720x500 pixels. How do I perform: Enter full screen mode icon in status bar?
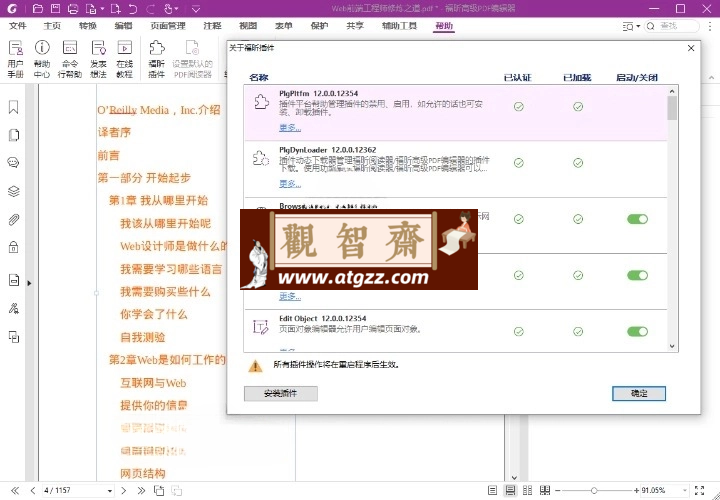699,490
